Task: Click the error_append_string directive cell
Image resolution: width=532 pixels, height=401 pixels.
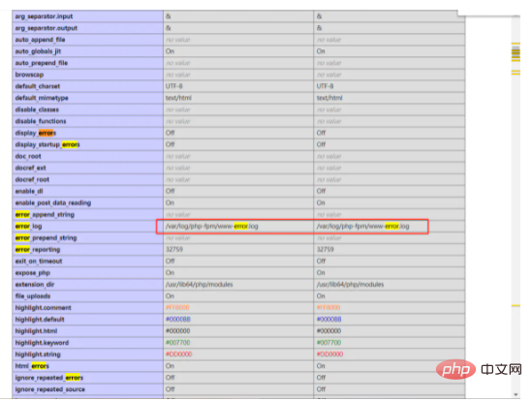Action: pyautogui.click(x=87, y=214)
